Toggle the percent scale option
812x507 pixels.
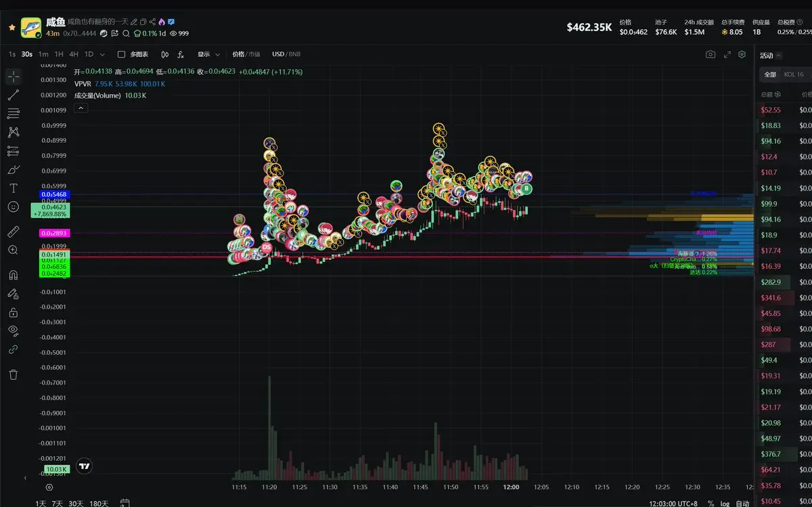pyautogui.click(x=710, y=503)
